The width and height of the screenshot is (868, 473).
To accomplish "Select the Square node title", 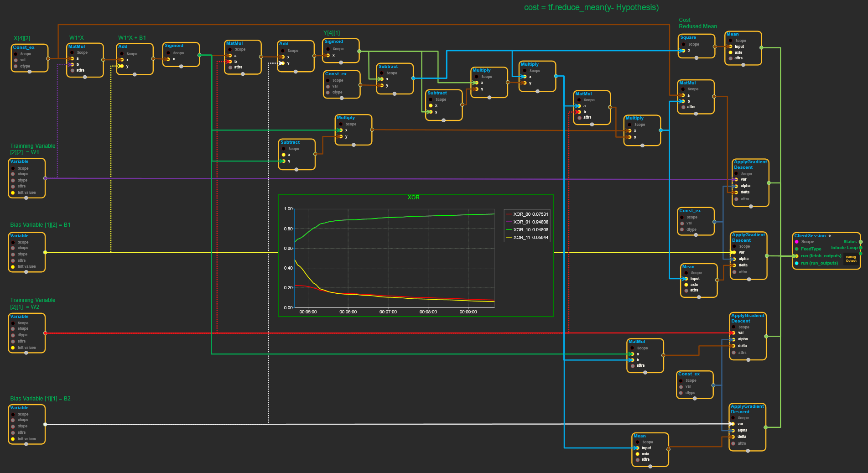I will [x=688, y=37].
